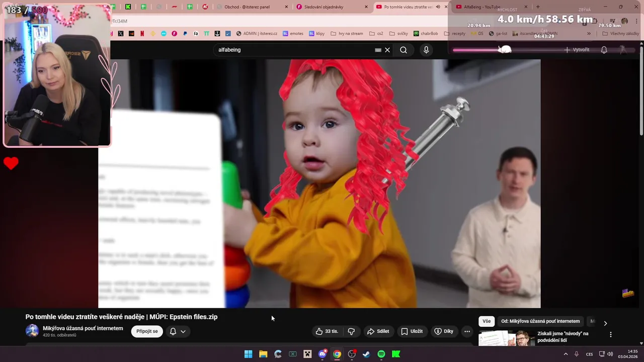Viewport: 644px width, 362px height.
Task: Mute the audio-playing video tab speaker icon
Action: (x=438, y=7)
